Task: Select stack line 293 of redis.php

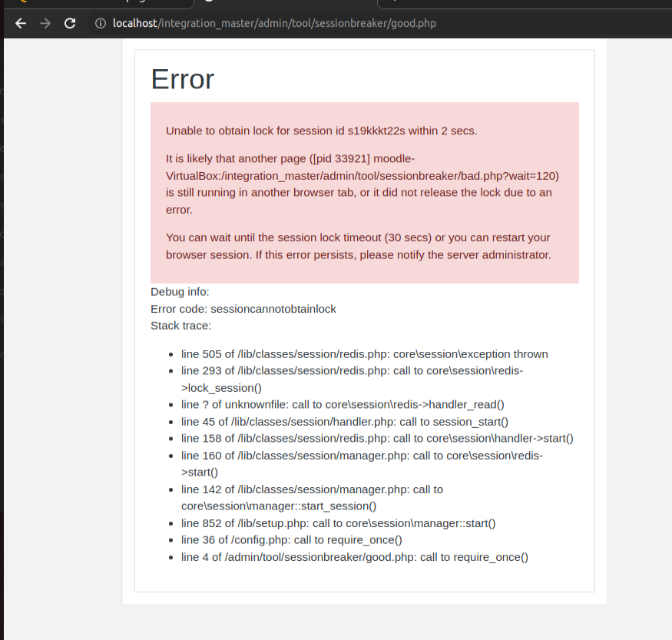Action: pos(352,379)
